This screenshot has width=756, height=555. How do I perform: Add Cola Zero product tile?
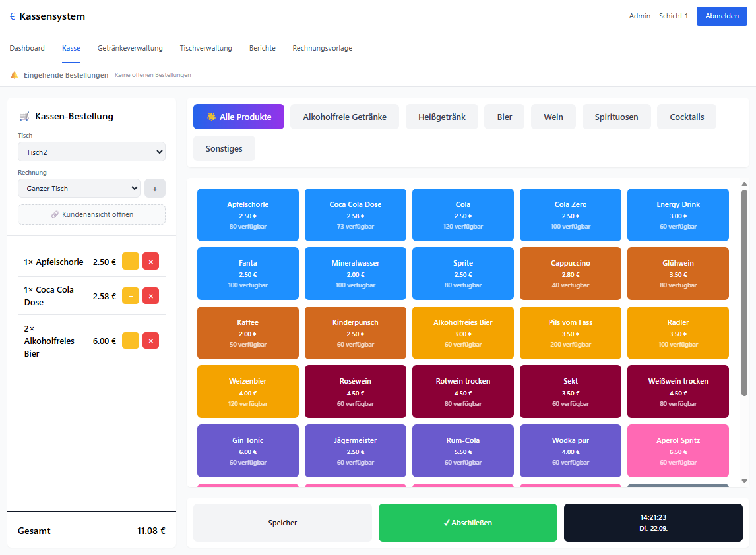tap(571, 215)
